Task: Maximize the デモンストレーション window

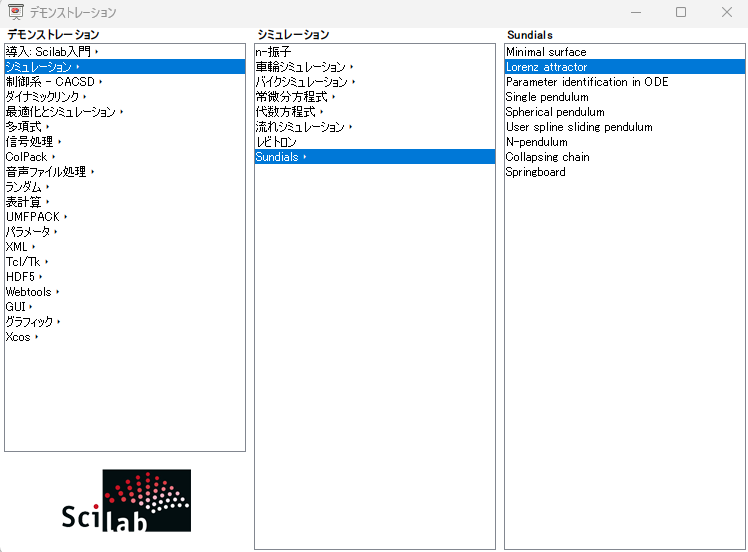Action: click(681, 12)
